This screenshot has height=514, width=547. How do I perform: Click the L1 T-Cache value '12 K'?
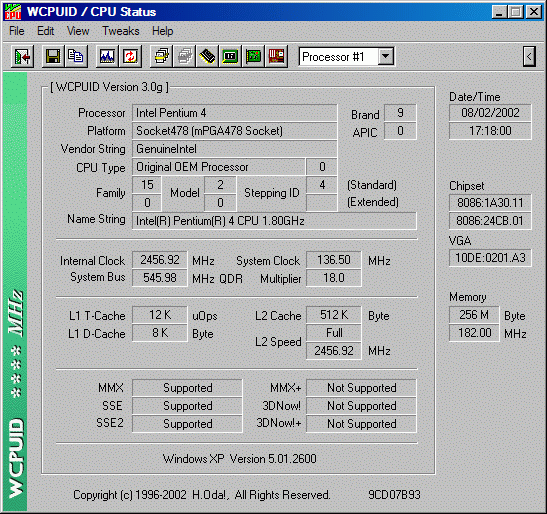click(x=160, y=315)
